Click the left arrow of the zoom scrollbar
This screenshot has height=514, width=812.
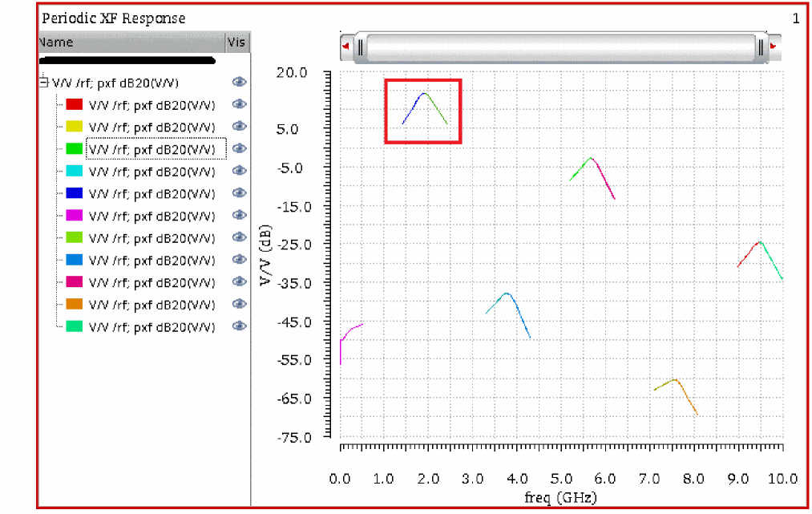[x=345, y=47]
